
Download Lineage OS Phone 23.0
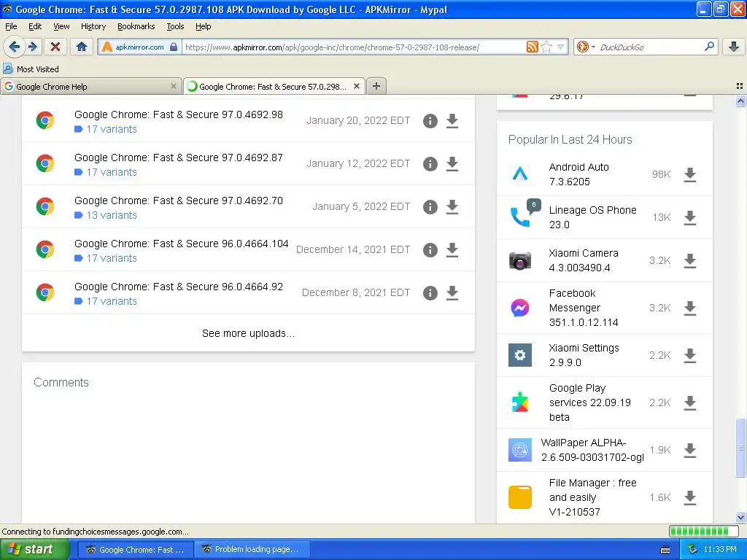tap(690, 217)
